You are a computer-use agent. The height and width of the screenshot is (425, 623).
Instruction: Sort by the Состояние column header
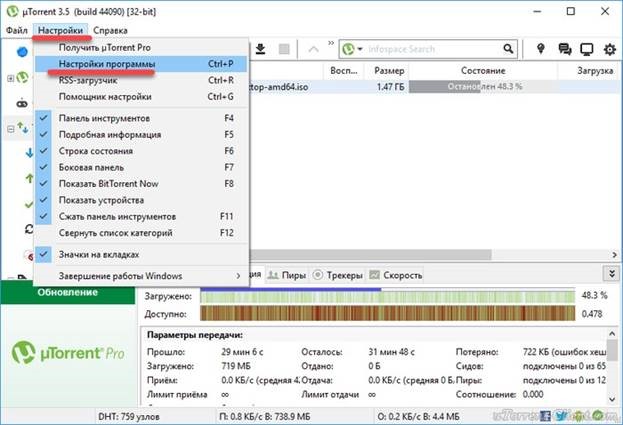pos(483,71)
